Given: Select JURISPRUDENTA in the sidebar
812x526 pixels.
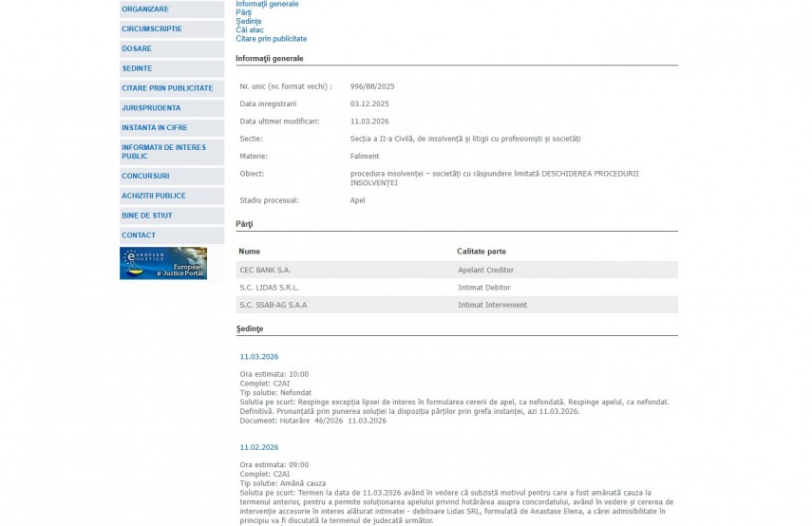Looking at the screenshot, I should (x=151, y=108).
